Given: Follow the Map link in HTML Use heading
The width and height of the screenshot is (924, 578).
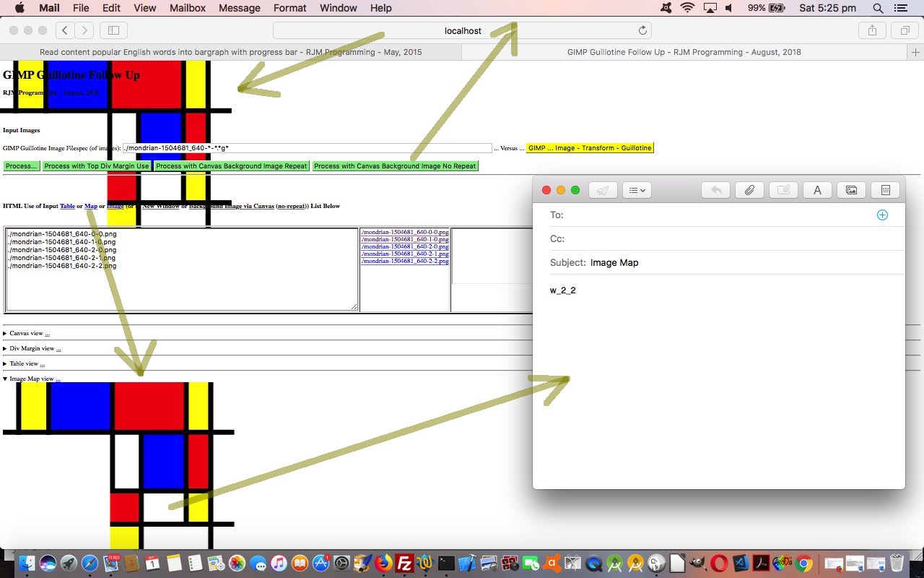Looking at the screenshot, I should pyautogui.click(x=91, y=206).
